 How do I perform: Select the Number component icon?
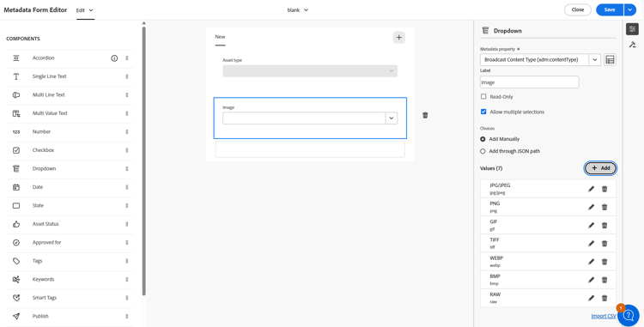[x=16, y=132]
